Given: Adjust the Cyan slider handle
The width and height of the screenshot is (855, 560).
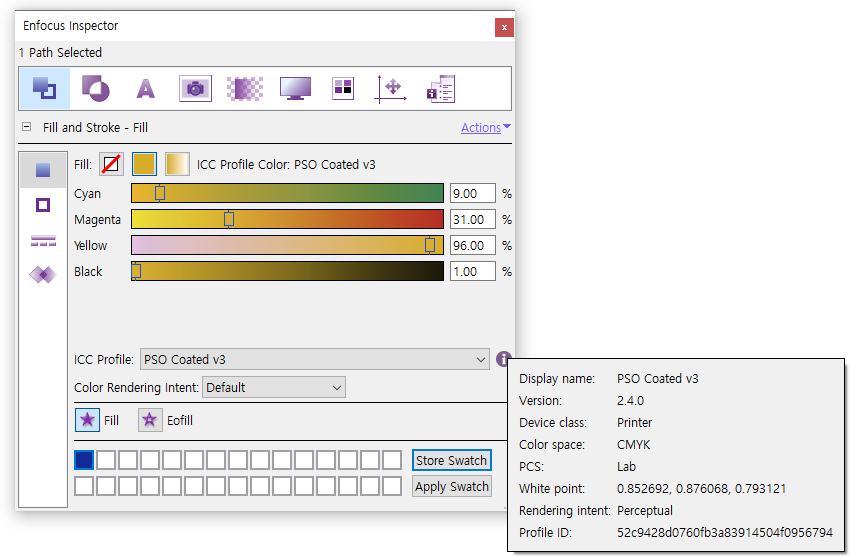Looking at the screenshot, I should (160, 193).
